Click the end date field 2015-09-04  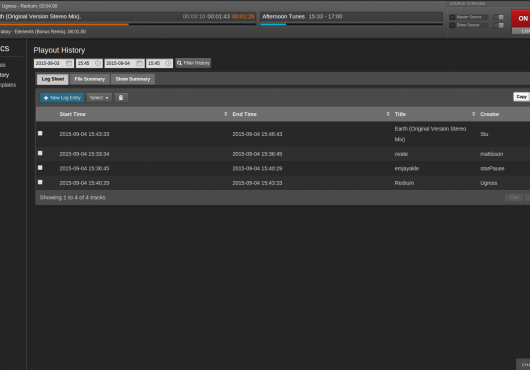click(124, 63)
